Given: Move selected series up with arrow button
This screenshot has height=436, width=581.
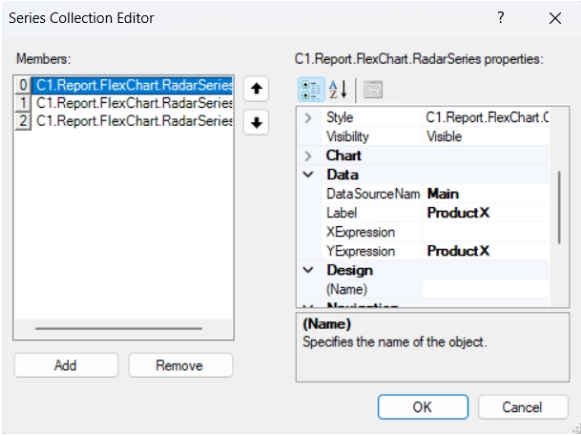Looking at the screenshot, I should 256,89.
